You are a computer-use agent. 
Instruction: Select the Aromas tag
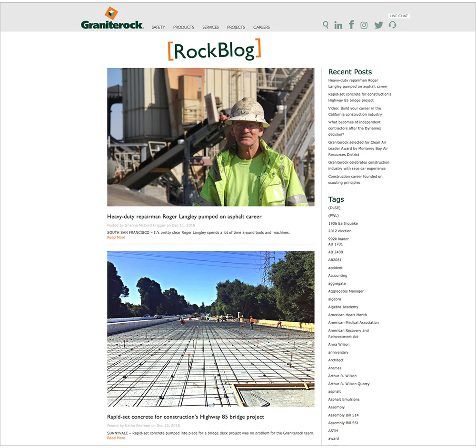[x=335, y=368]
